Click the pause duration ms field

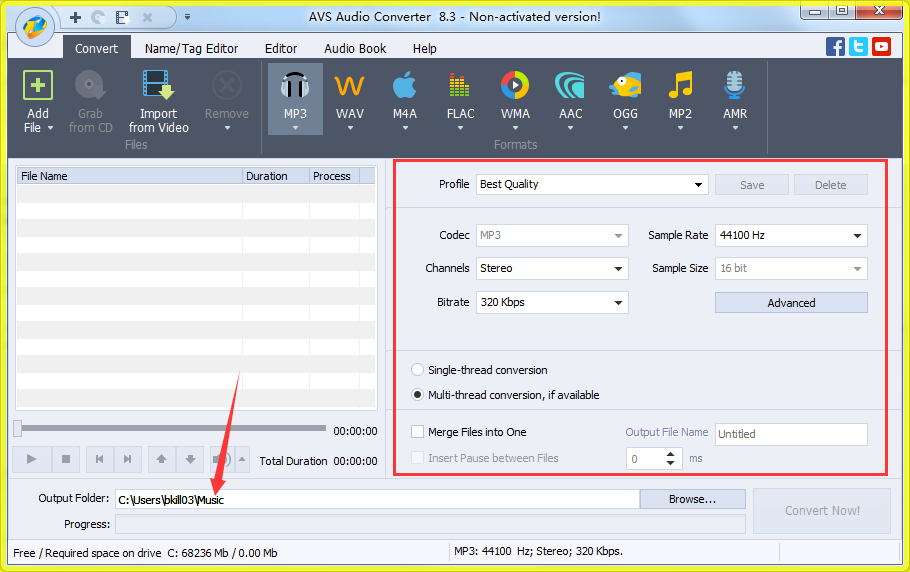644,459
